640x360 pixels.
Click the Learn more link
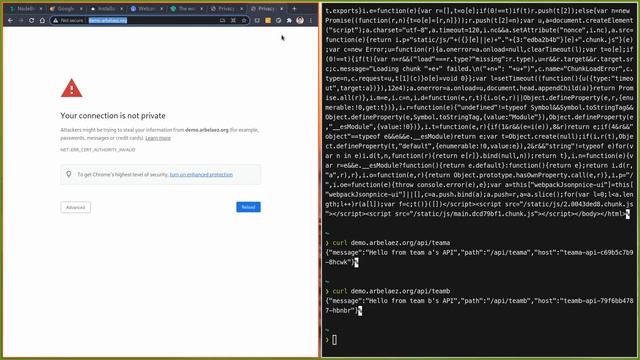tap(158, 138)
